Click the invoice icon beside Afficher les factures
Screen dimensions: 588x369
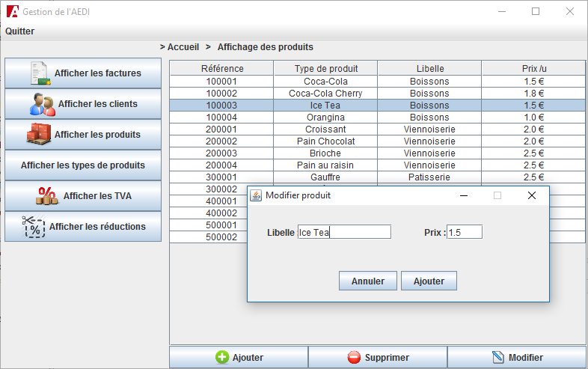pyautogui.click(x=40, y=73)
